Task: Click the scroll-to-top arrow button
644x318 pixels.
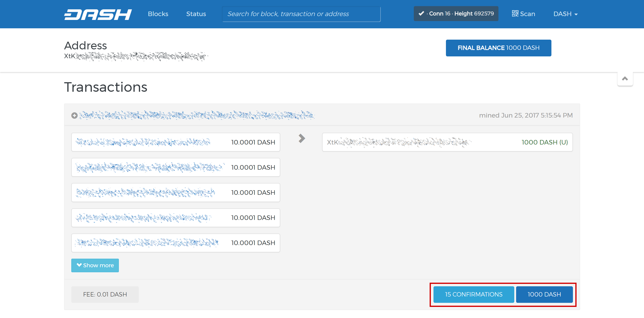Action: pos(625,79)
